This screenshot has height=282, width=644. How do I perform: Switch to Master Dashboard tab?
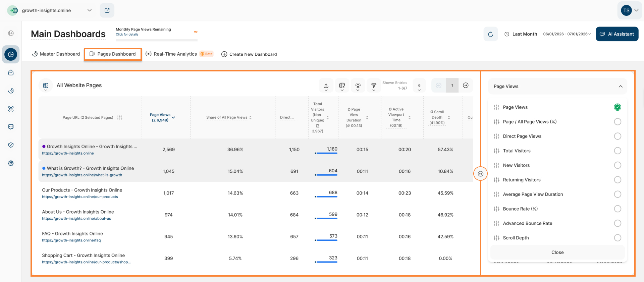click(x=56, y=54)
